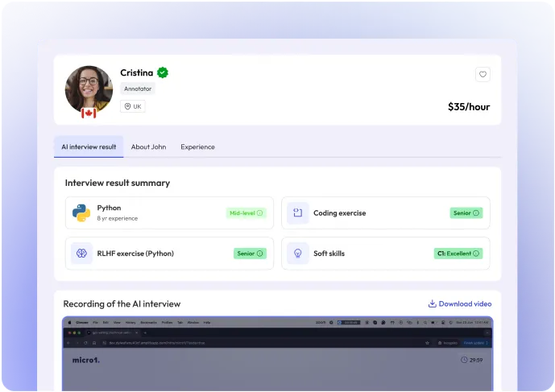Viewport: 555px width, 392px height.
Task: Click the 'Soft skills' label
Action: coord(329,254)
